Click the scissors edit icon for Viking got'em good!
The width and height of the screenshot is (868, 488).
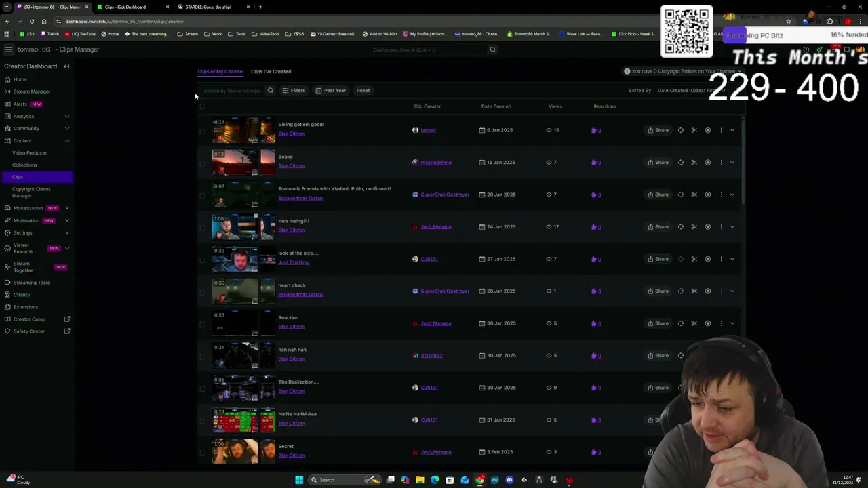(x=694, y=130)
